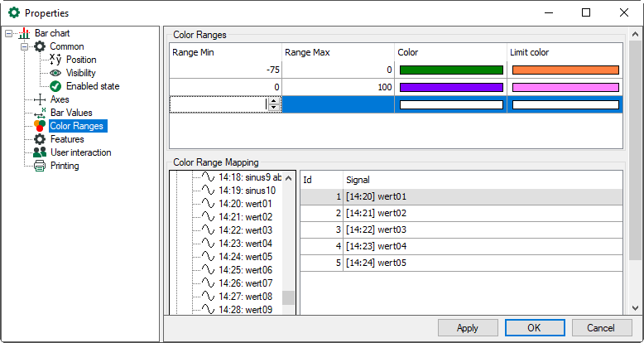Confirm with the OK button

(534, 327)
